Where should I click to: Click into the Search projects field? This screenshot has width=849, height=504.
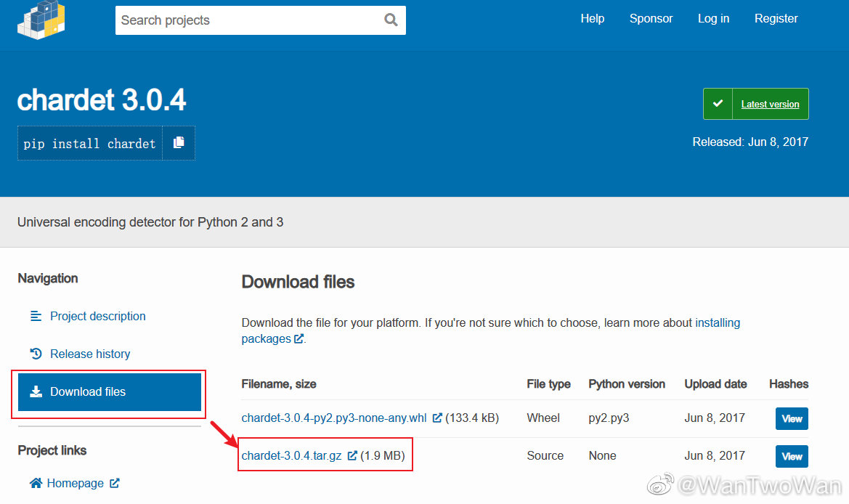point(247,20)
